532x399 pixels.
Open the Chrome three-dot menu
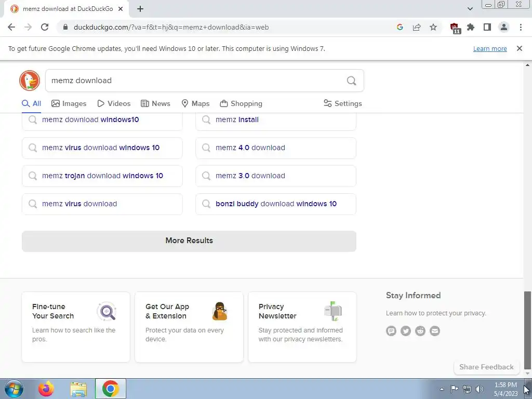(x=521, y=27)
